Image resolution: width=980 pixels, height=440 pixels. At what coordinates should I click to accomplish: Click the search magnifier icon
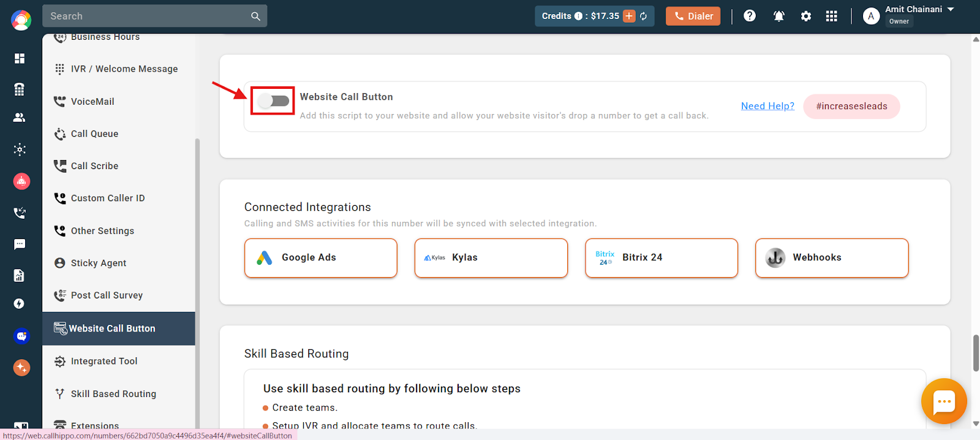(255, 17)
